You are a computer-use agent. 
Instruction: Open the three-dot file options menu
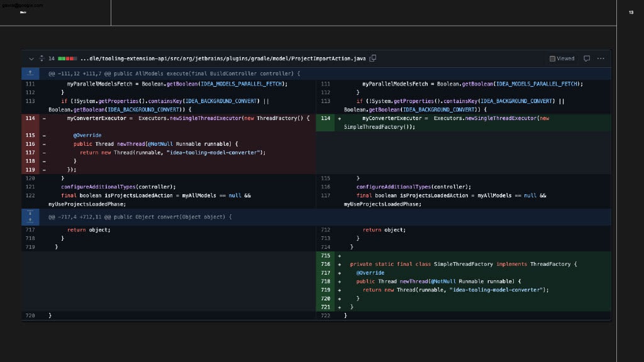pyautogui.click(x=601, y=58)
